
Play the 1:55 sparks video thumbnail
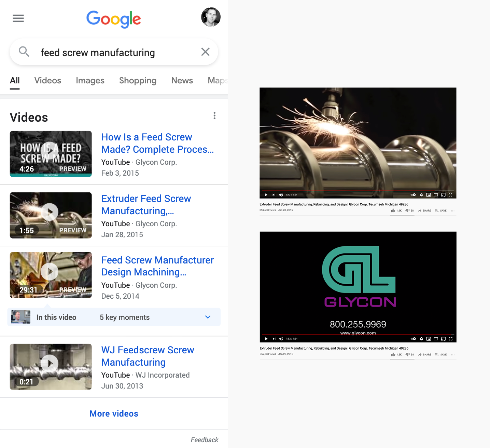(51, 215)
